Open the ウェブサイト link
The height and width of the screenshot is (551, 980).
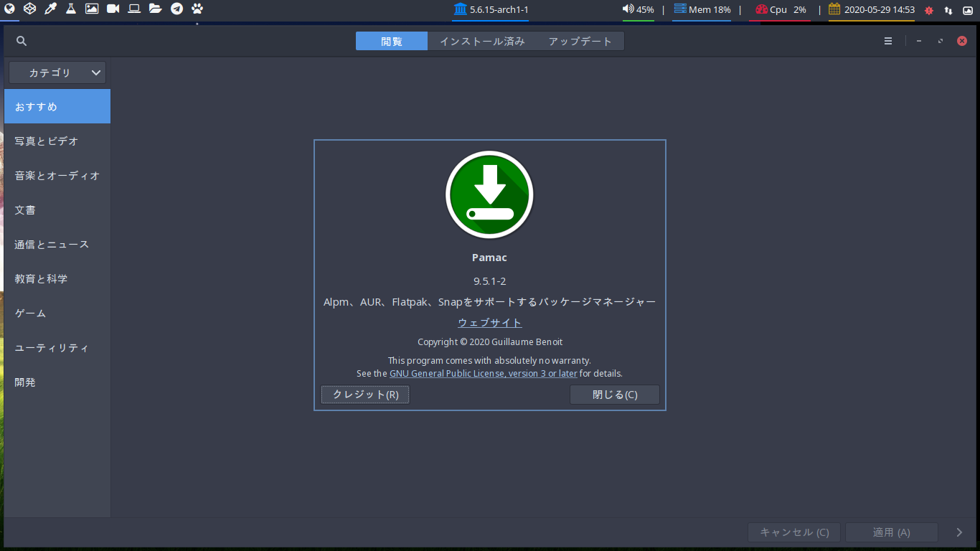point(490,322)
